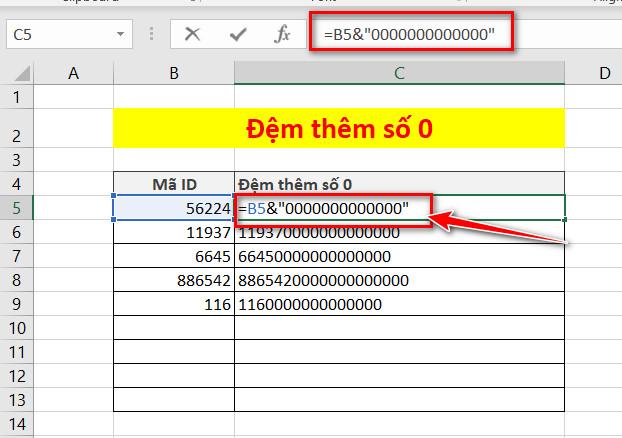Viewport: 622px width, 438px height.
Task: Select column D header
Action: [x=603, y=72]
